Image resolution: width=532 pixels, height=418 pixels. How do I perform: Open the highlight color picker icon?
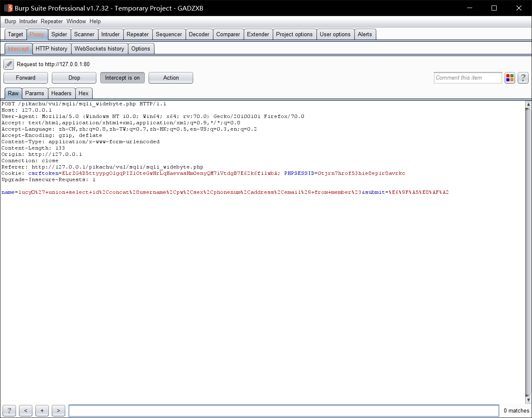(510, 78)
